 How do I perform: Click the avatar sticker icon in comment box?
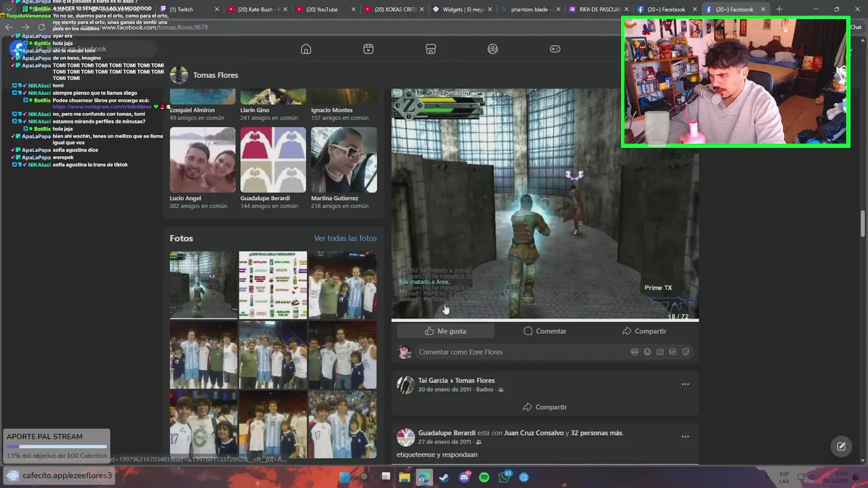click(x=635, y=352)
